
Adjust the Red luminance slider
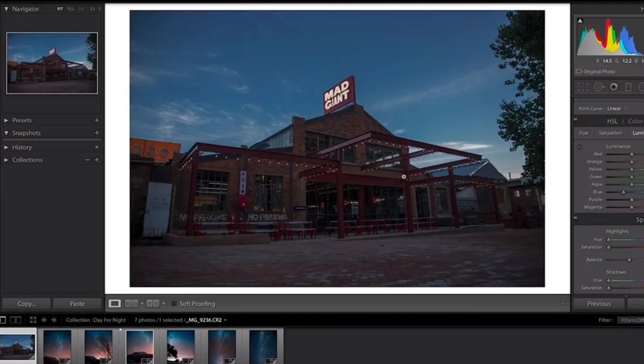[632, 154]
